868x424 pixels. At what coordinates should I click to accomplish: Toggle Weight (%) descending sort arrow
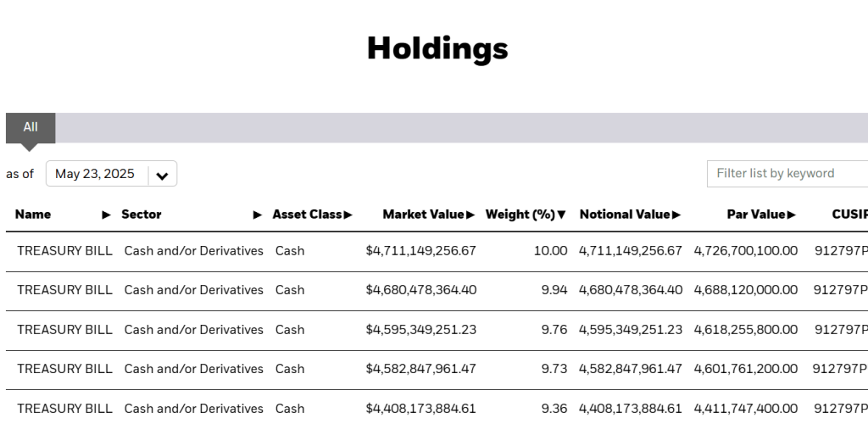(x=561, y=215)
